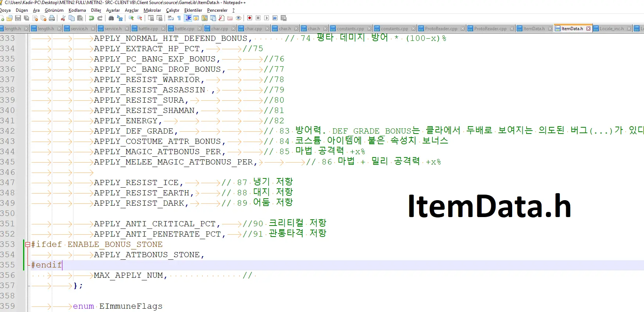Toggle the Word Wrap toolbar button
This screenshot has height=312, width=644.
(171, 18)
